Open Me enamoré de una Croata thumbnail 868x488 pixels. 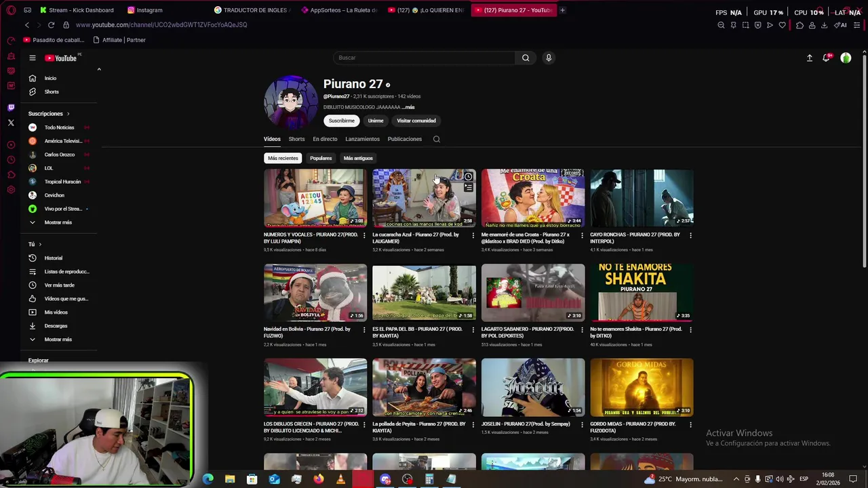(533, 197)
